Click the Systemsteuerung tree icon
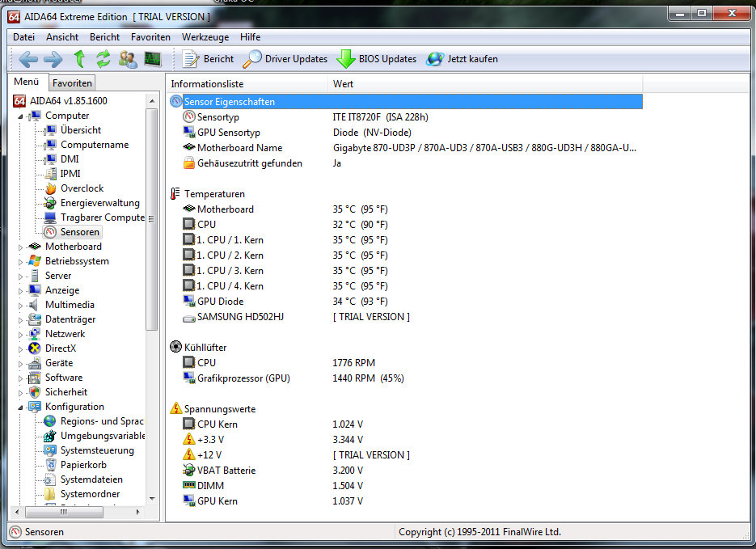The image size is (756, 549). pos(49,450)
